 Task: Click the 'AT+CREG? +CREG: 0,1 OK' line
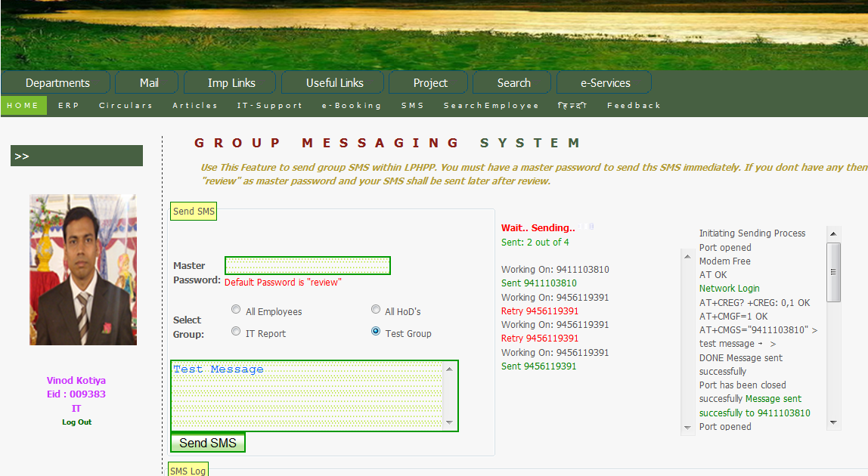point(755,303)
